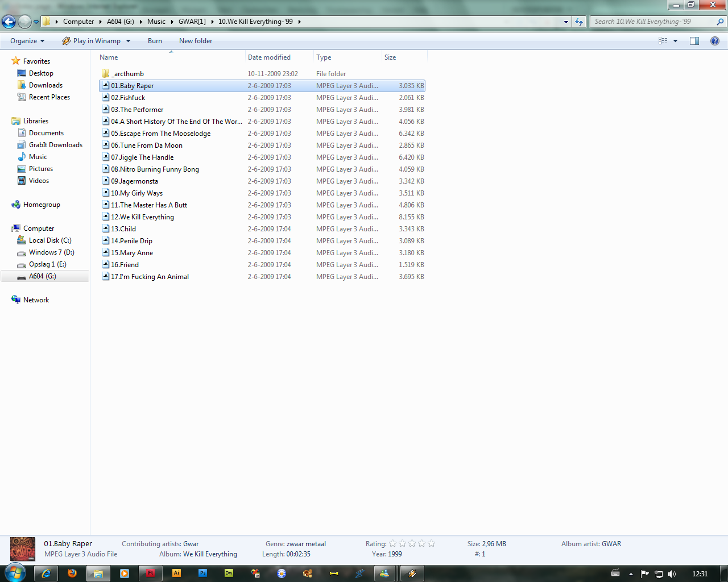The width and height of the screenshot is (728, 582).
Task: Select the 16.Friend file icon
Action: click(106, 265)
